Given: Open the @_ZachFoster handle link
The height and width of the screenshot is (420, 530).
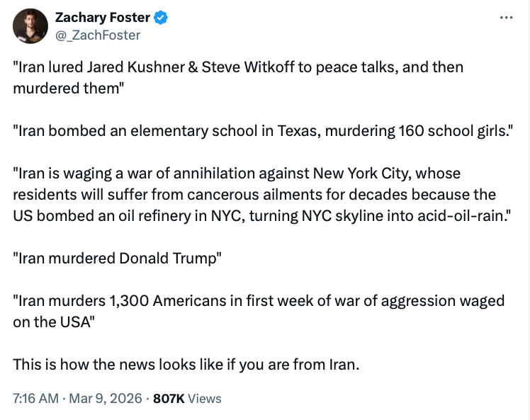Looking at the screenshot, I should pos(98,35).
